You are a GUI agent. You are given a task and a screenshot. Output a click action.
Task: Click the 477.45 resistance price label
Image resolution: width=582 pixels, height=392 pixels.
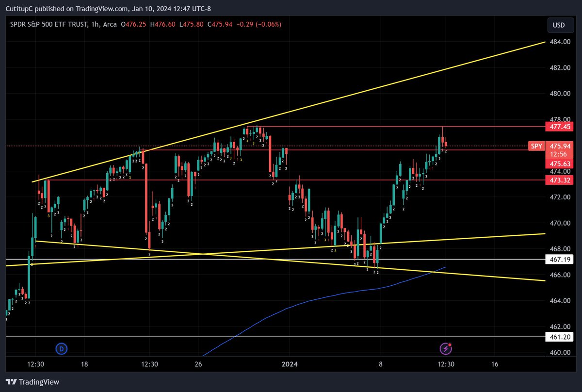[559, 126]
